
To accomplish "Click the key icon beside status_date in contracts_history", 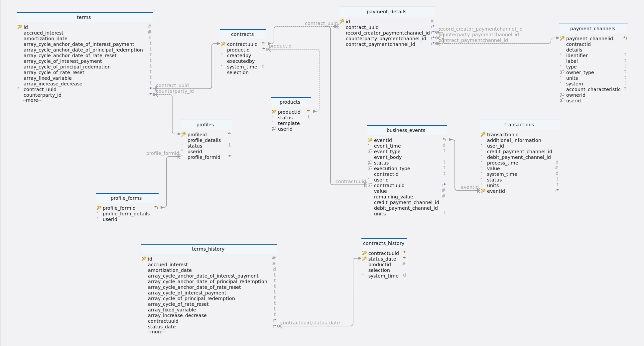I will [x=364, y=259].
